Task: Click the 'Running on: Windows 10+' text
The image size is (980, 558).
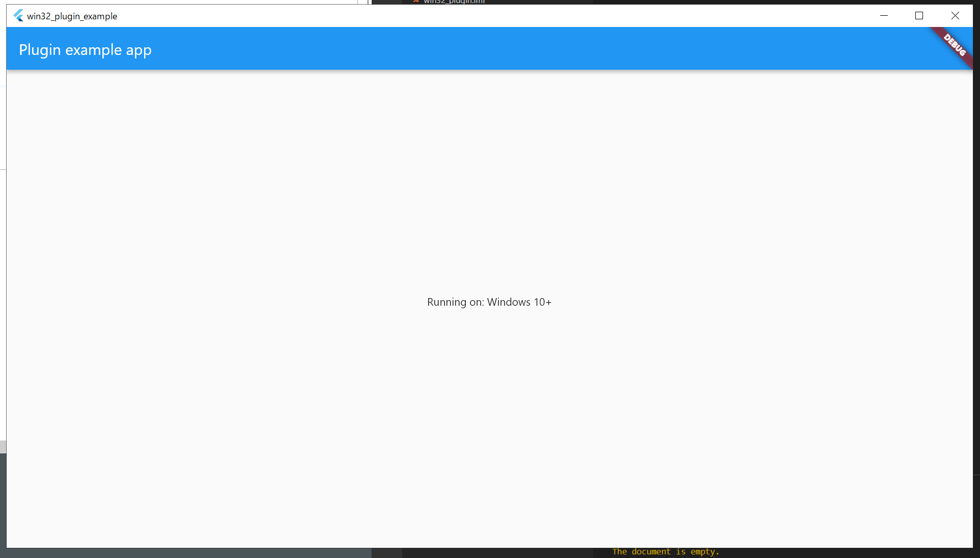Action: 489,302
